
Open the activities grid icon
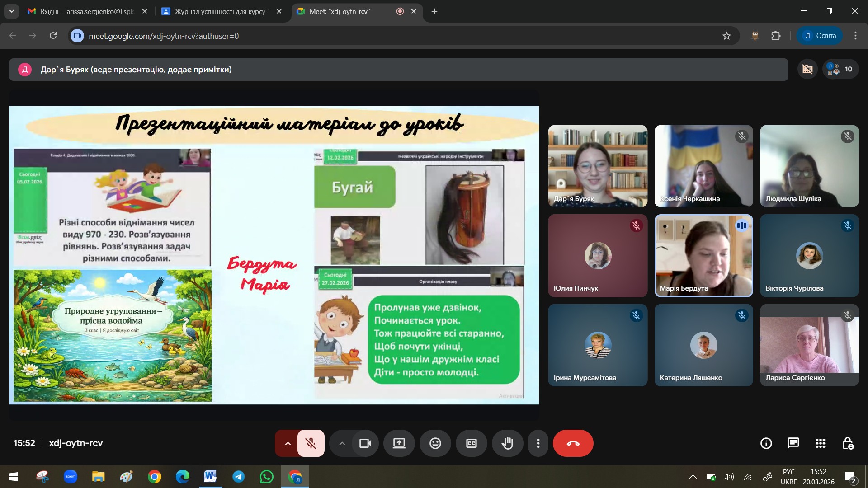tap(820, 443)
